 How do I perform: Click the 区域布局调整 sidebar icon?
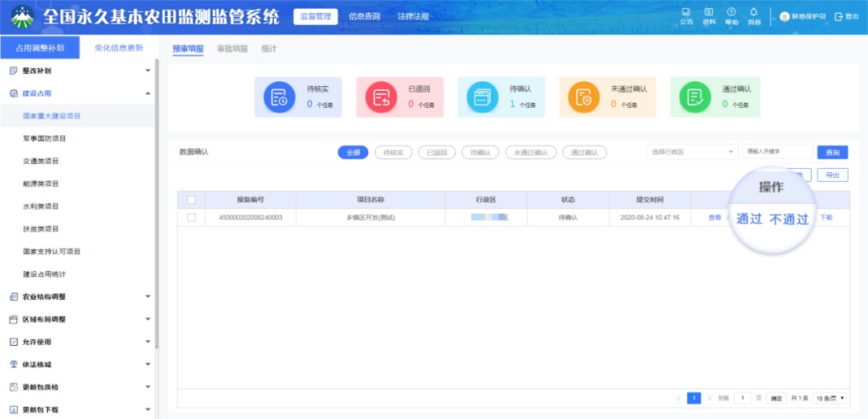tap(14, 320)
